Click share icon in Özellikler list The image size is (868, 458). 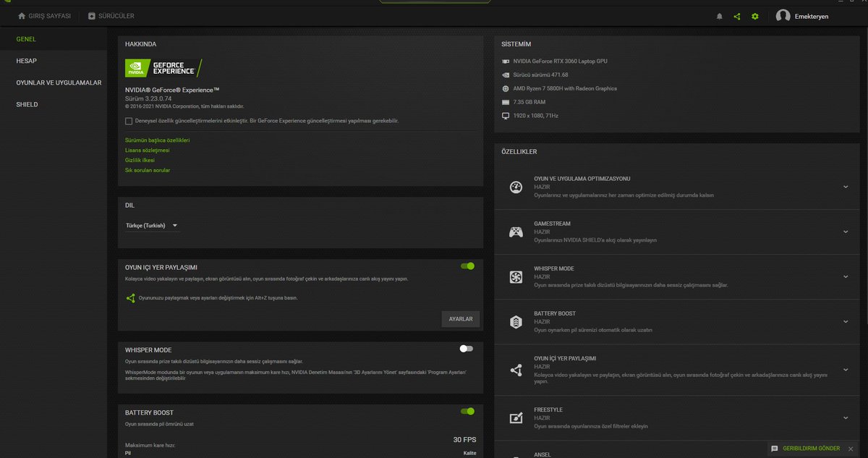pyautogui.click(x=516, y=370)
